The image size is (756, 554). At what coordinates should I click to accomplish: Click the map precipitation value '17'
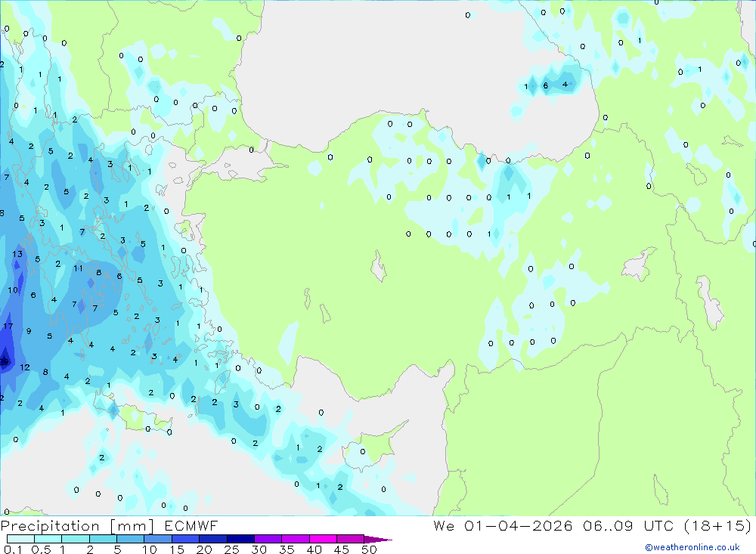click(x=8, y=327)
